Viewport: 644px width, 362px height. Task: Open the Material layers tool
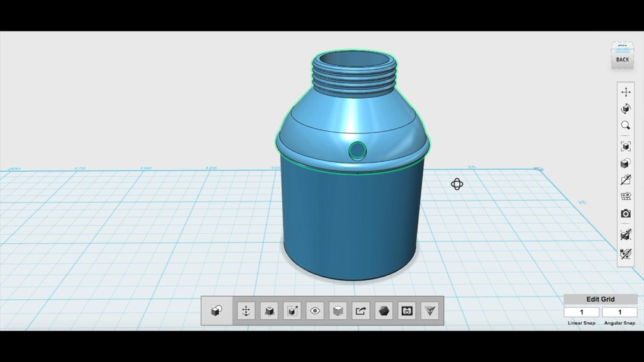pyautogui.click(x=338, y=310)
